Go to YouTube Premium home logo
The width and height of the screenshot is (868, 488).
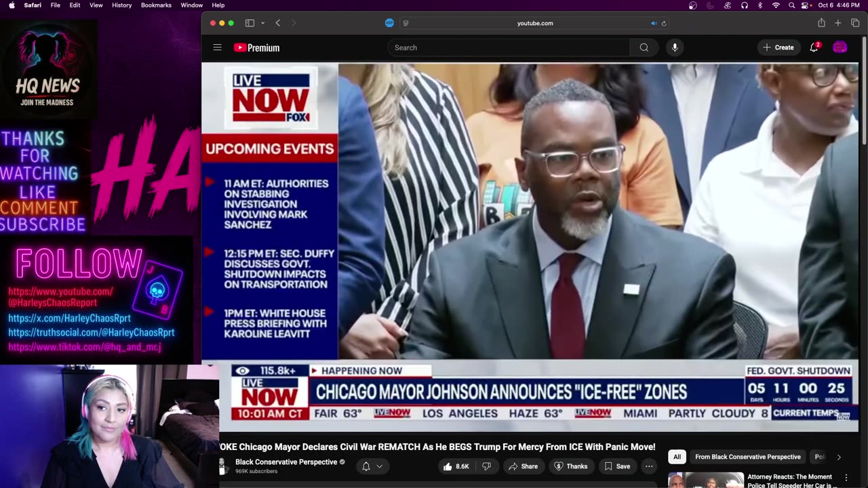[x=256, y=47]
